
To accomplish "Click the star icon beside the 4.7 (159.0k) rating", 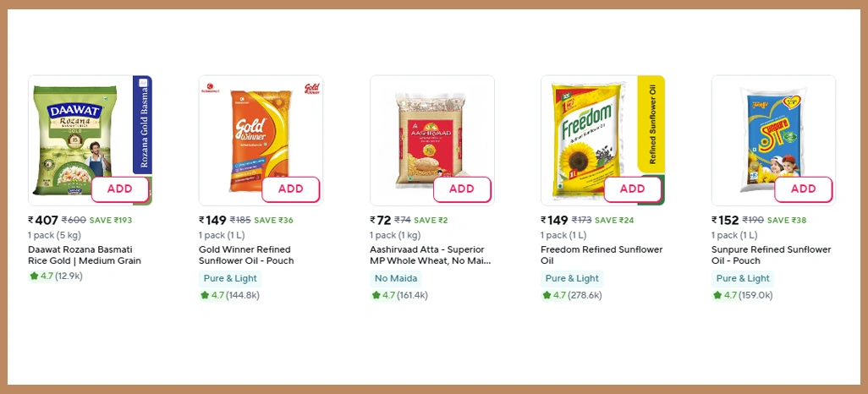I will point(717,295).
